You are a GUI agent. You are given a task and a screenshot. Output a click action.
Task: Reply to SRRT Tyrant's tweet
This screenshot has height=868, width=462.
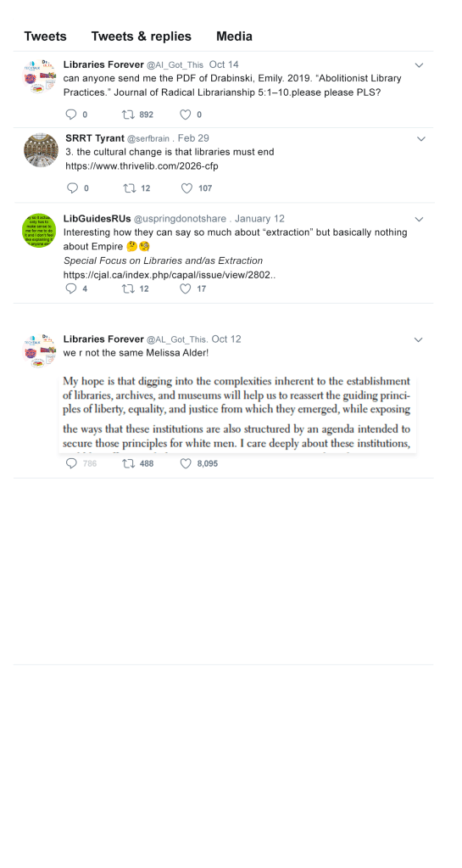72,188
